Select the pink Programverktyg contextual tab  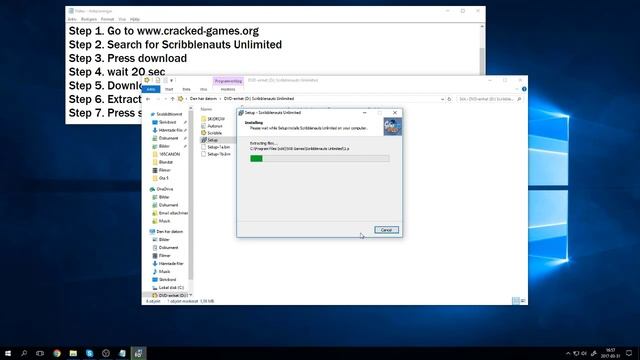228,81
